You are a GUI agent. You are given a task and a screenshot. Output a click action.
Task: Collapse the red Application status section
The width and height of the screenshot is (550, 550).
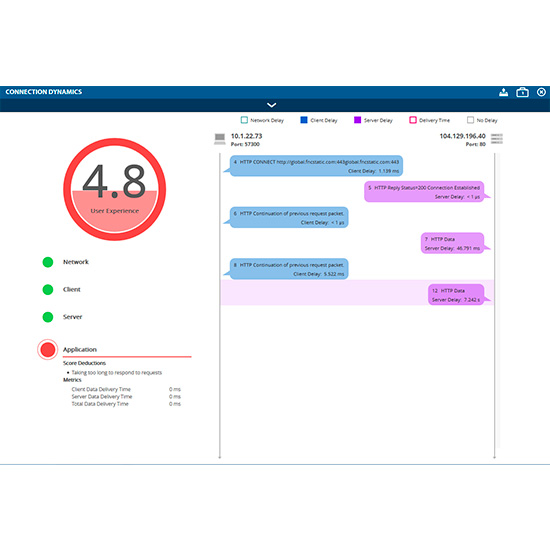click(48, 349)
